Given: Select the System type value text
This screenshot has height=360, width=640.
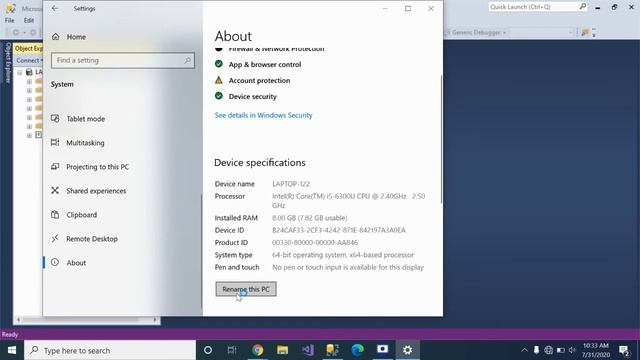Looking at the screenshot, I should pyautogui.click(x=343, y=255).
